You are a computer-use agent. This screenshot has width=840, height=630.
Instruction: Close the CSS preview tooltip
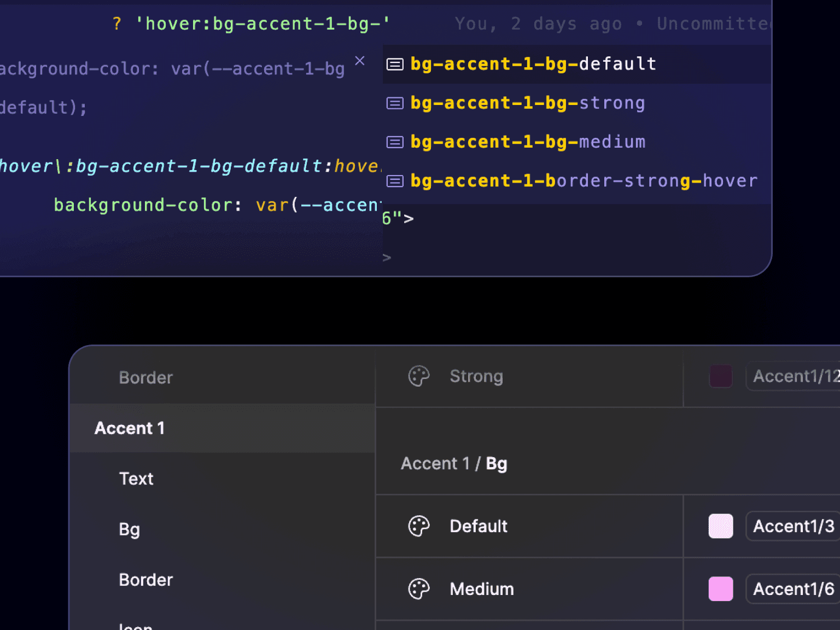(360, 61)
